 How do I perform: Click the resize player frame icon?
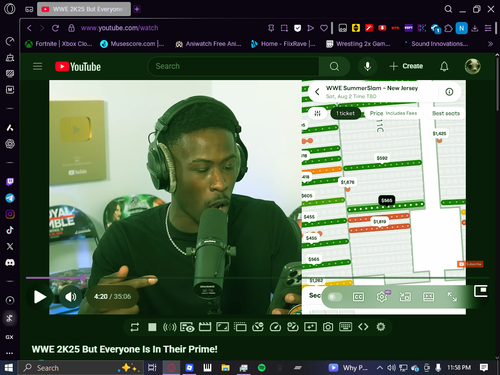pyautogui.click(x=222, y=327)
